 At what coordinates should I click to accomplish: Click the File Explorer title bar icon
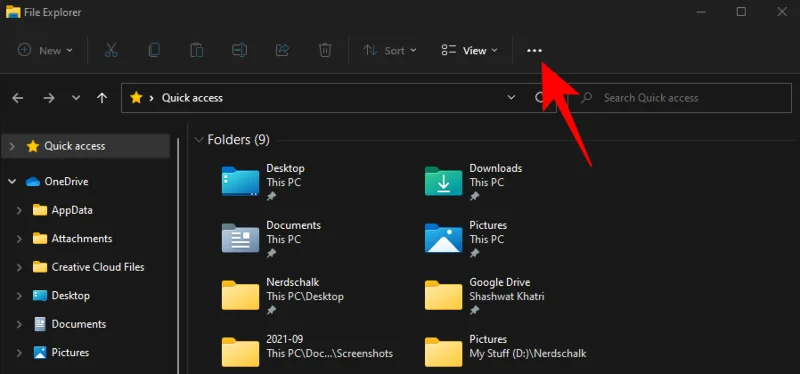click(13, 11)
